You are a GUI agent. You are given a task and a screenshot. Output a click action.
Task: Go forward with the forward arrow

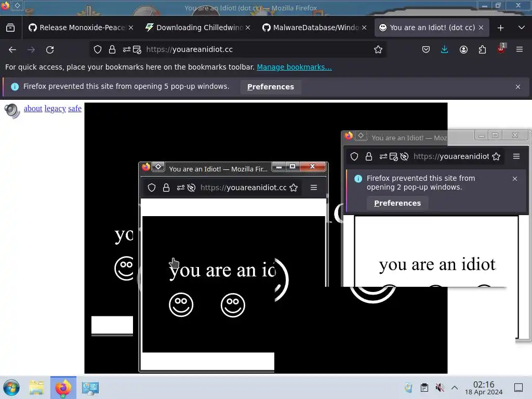click(x=31, y=49)
